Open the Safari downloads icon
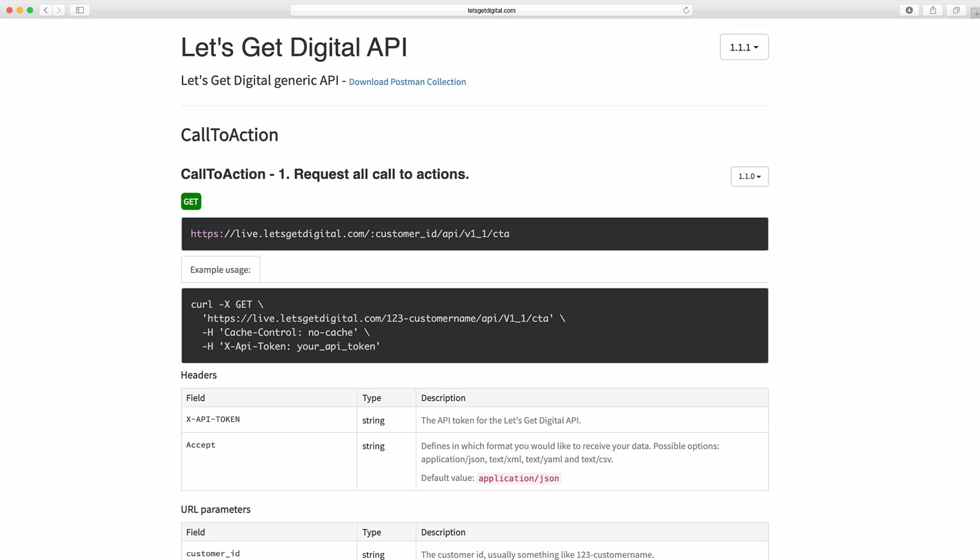This screenshot has width=980, height=560. point(909,10)
